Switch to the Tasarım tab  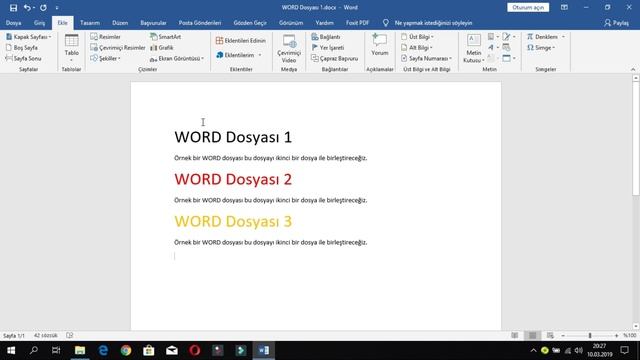tap(90, 23)
